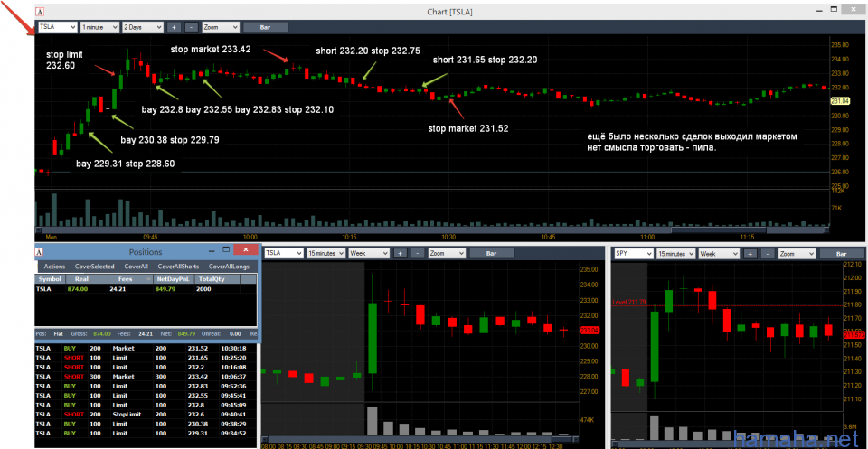Click the app icon in the Chart [TSLA] title bar
This screenshot has height=449, width=868.
click(x=40, y=11)
